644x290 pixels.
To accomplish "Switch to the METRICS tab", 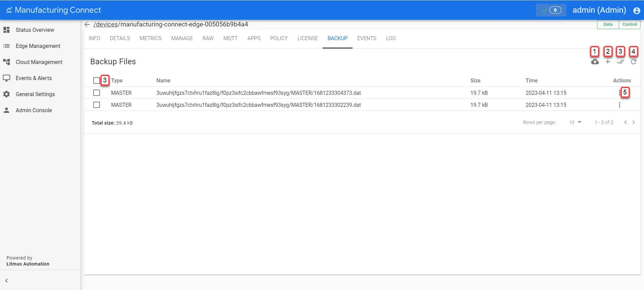I will coord(151,38).
